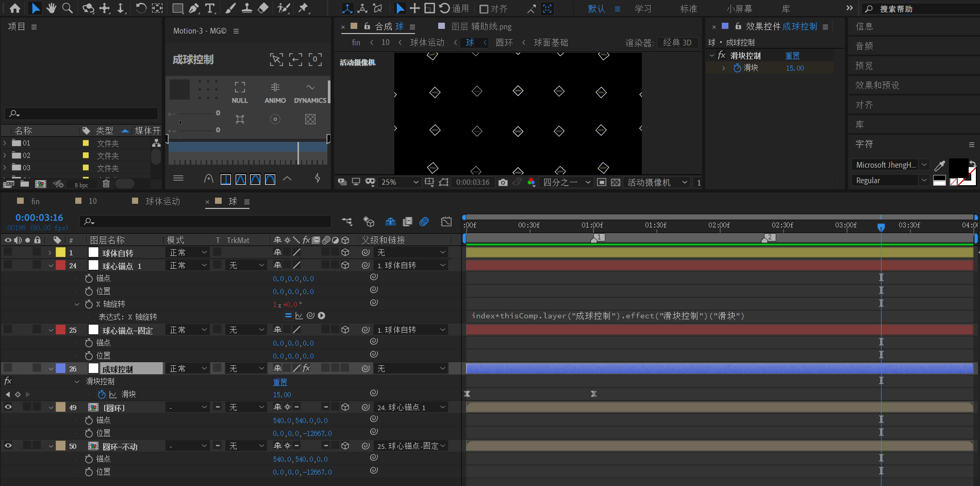The width and height of the screenshot is (980, 486).
Task: Open Microsoft JhengHei font dropdown
Action: point(890,165)
